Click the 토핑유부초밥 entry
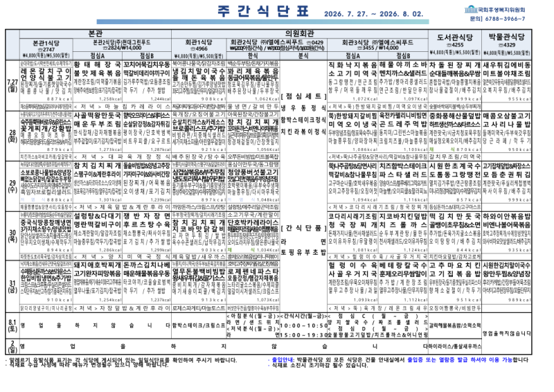This screenshot has width=554, height=392. coord(303,252)
